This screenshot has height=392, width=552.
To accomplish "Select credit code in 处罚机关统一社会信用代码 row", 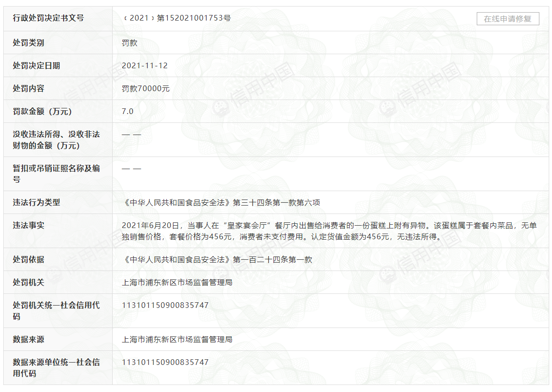I will tap(165, 305).
